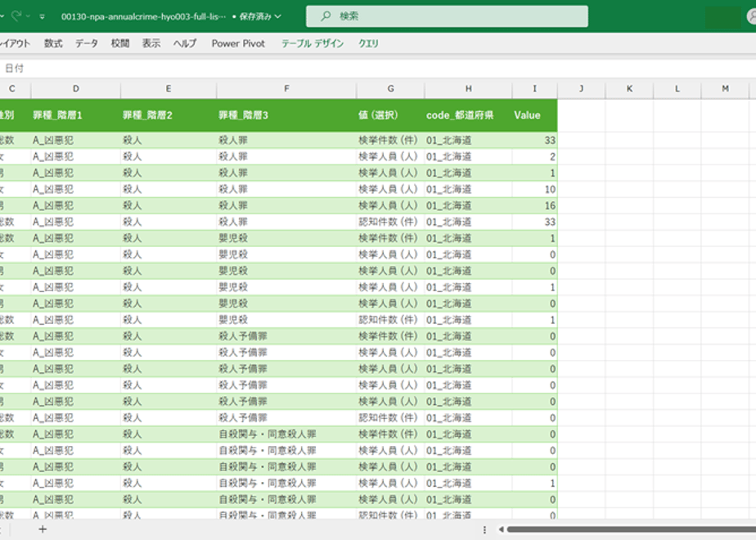Click the 値 (選択) header cell
Viewport: 756px width, 540px height.
[390, 115]
